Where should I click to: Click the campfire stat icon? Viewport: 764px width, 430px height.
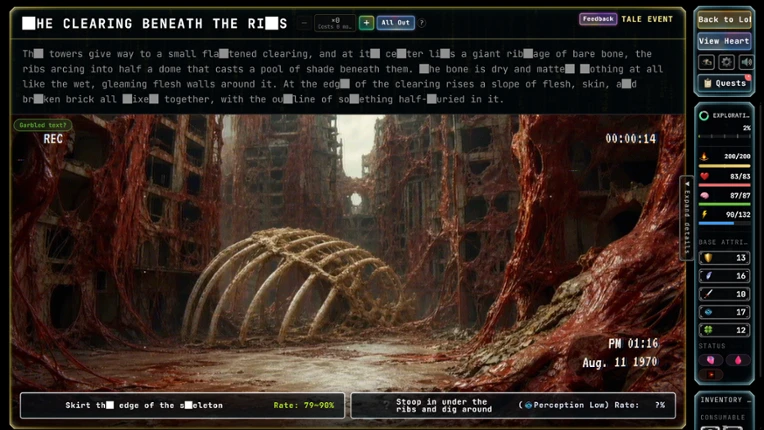(x=704, y=156)
